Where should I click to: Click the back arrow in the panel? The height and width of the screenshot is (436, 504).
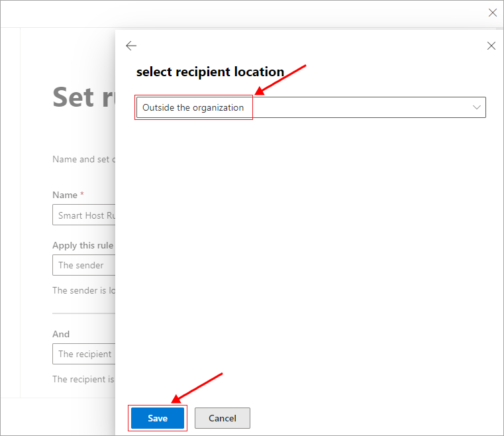131,46
